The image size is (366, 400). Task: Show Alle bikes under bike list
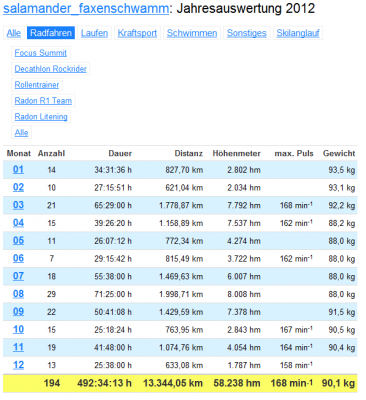click(x=21, y=133)
